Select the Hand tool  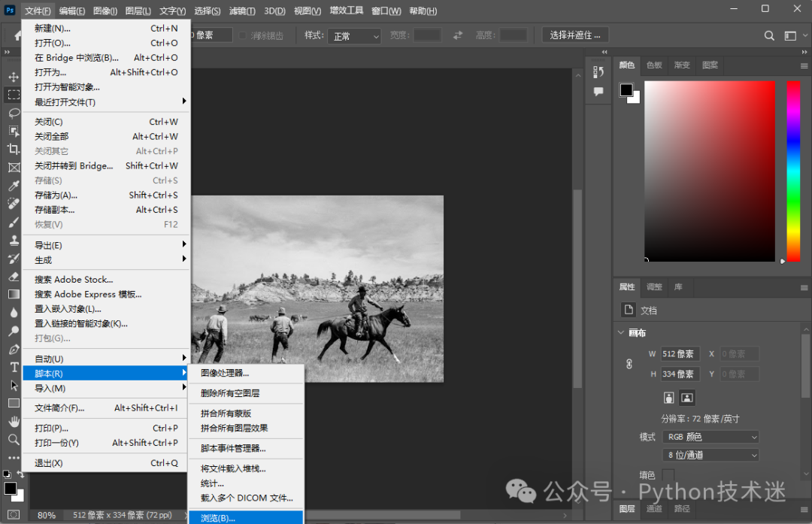coord(14,422)
